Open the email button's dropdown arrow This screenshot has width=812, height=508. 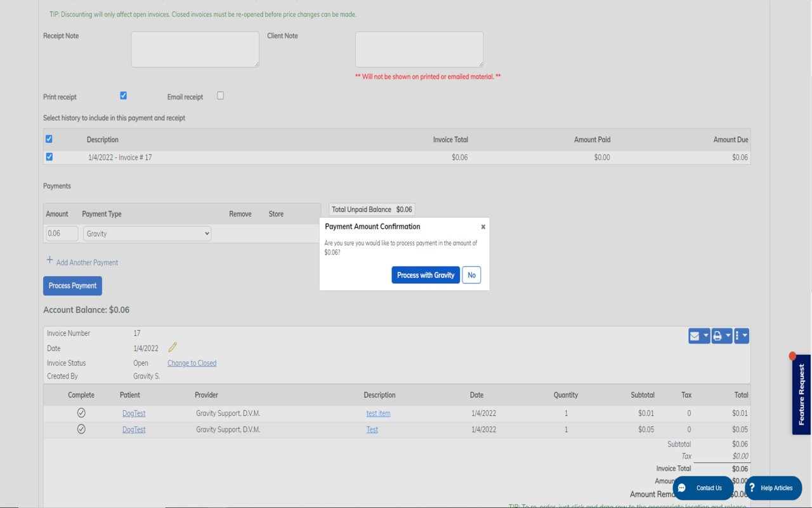[705, 335]
